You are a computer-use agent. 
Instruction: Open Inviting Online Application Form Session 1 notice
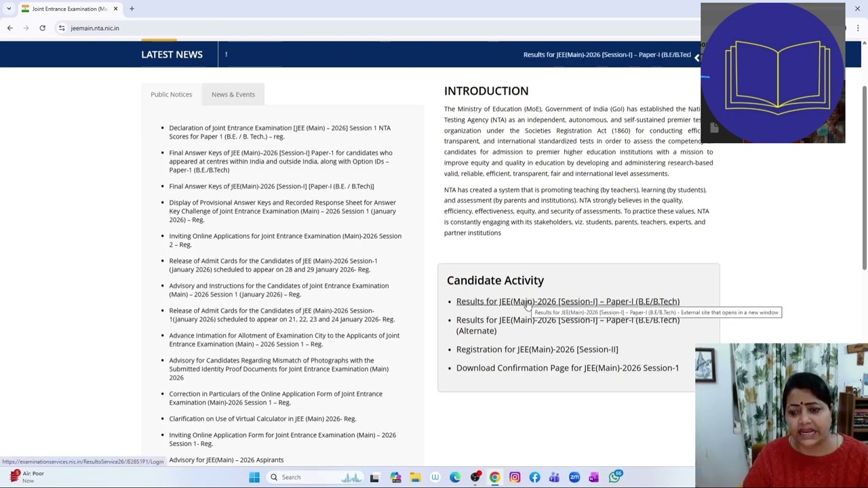point(282,439)
